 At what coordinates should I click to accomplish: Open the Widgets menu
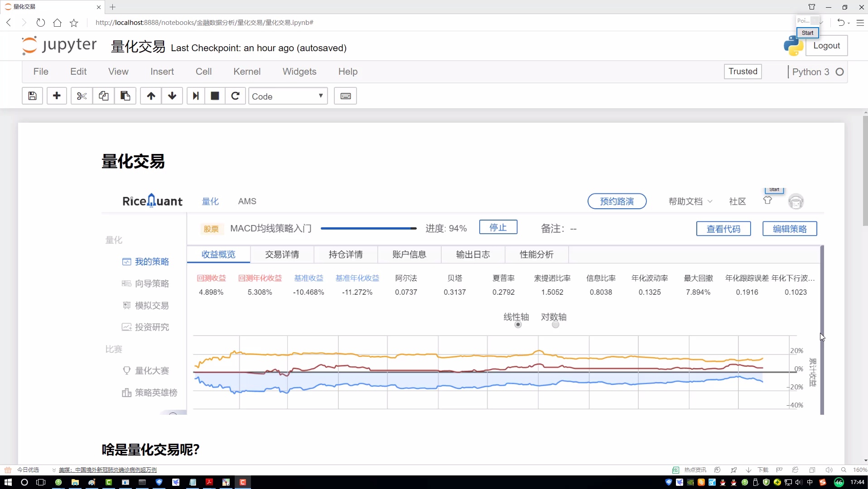pos(299,72)
